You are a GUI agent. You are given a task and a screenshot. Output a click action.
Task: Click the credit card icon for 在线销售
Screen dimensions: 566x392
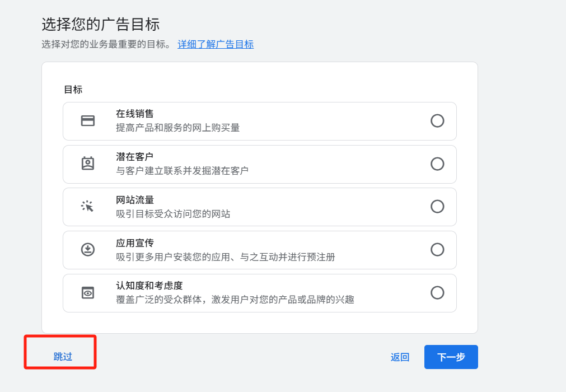coord(88,120)
